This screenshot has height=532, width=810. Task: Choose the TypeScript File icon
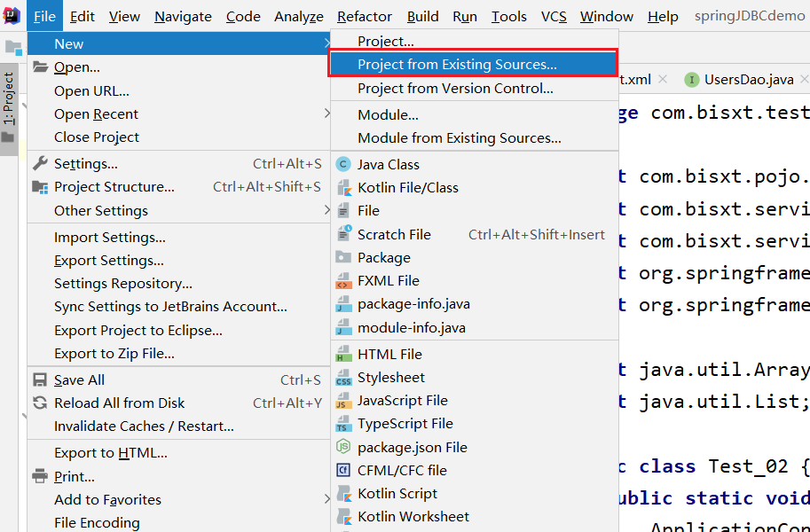pyautogui.click(x=343, y=424)
